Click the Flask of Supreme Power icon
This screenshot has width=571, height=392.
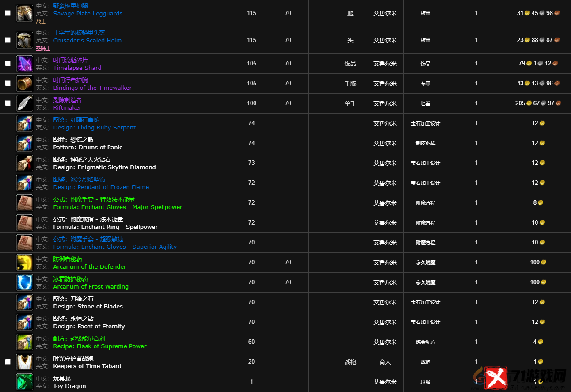click(x=25, y=342)
